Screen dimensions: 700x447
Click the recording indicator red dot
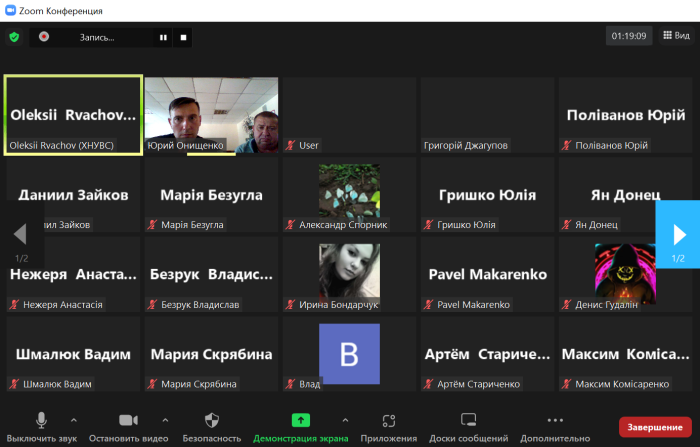click(x=44, y=37)
